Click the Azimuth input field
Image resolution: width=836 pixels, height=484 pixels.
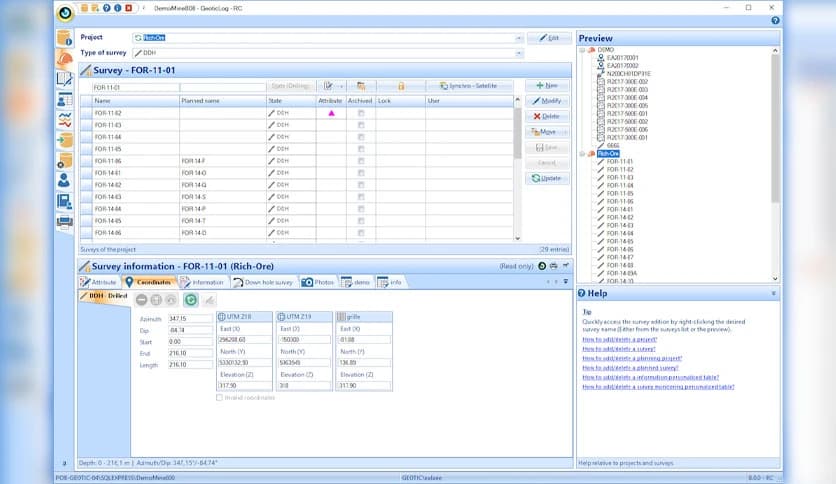click(x=190, y=318)
